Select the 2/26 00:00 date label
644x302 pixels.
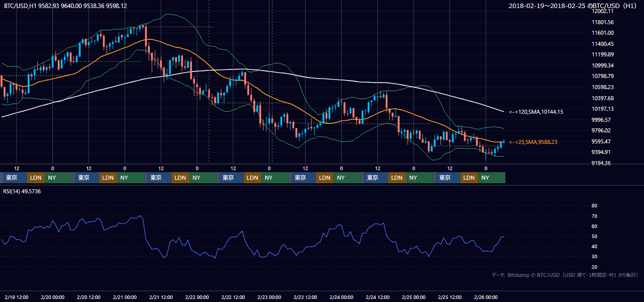(x=486, y=297)
